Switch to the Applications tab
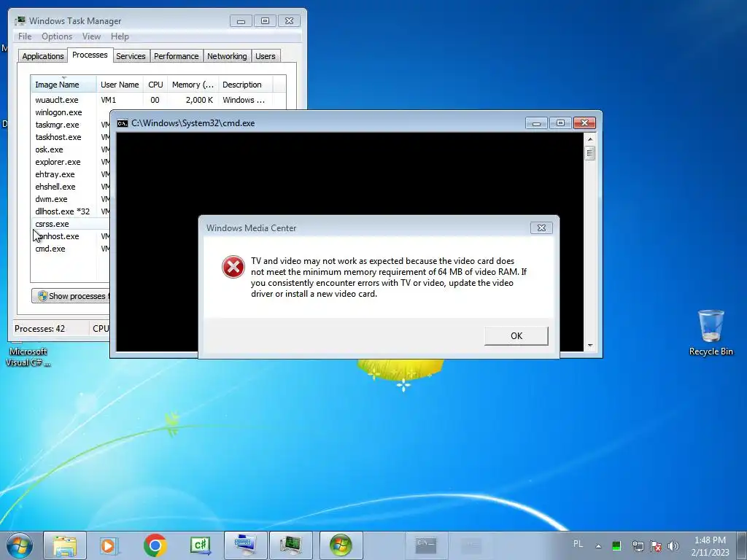The image size is (747, 560). (43, 56)
